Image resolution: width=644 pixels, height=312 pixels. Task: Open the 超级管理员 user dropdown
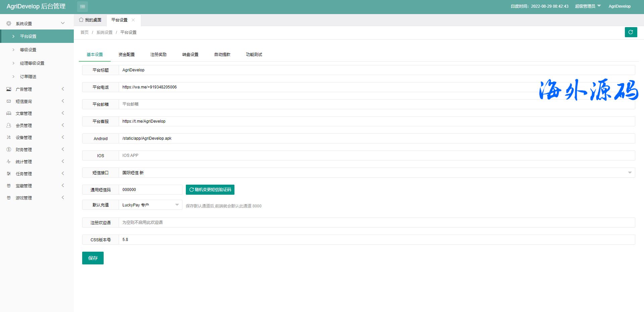click(588, 6)
